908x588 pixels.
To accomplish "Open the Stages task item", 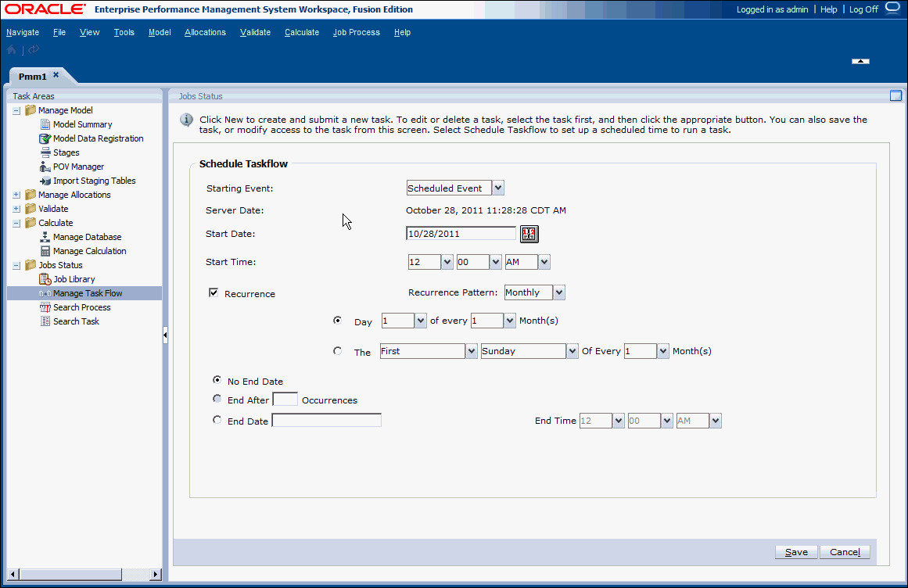I will click(67, 152).
